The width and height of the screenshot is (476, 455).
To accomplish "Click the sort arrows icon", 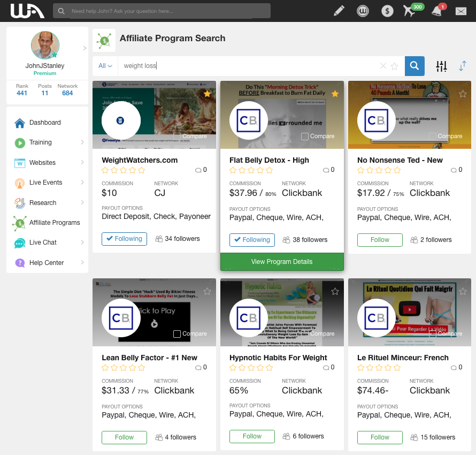I will point(462,66).
